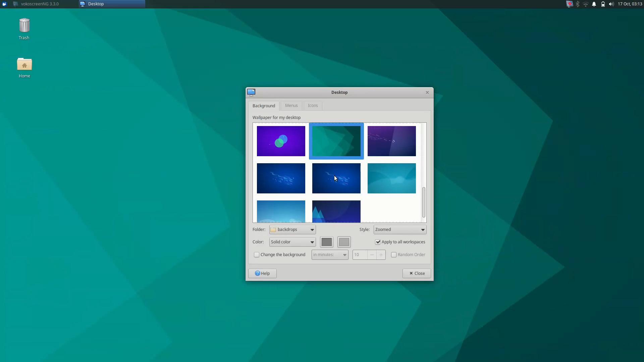Click the notification bell icon

tap(594, 4)
